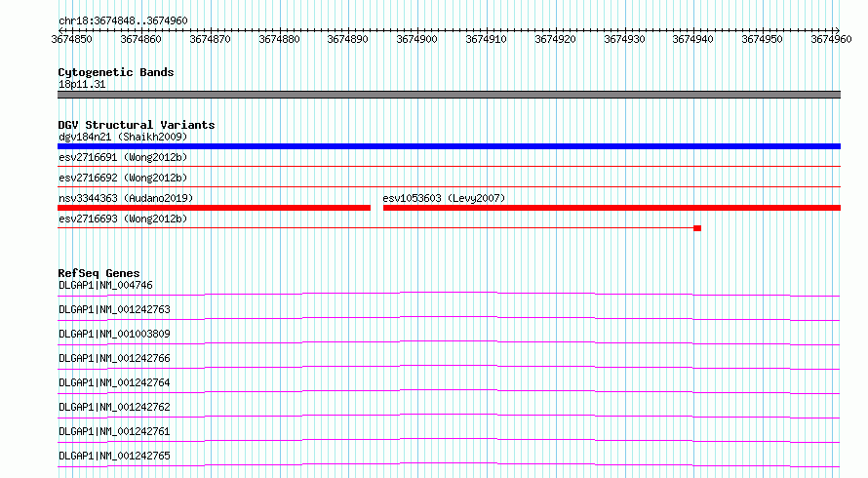Click the DLGAP1|NM_004746 transcript label
Image resolution: width=868 pixels, height=478 pixels.
click(x=105, y=285)
